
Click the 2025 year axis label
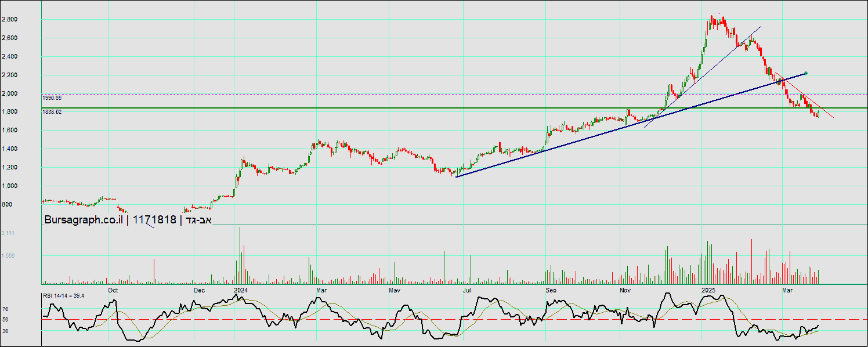[708, 290]
